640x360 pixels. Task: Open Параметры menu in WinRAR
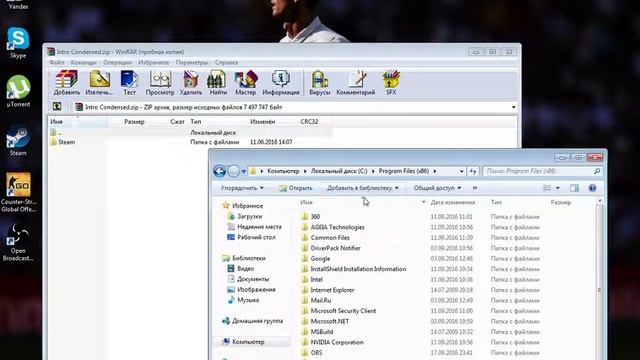(x=191, y=62)
